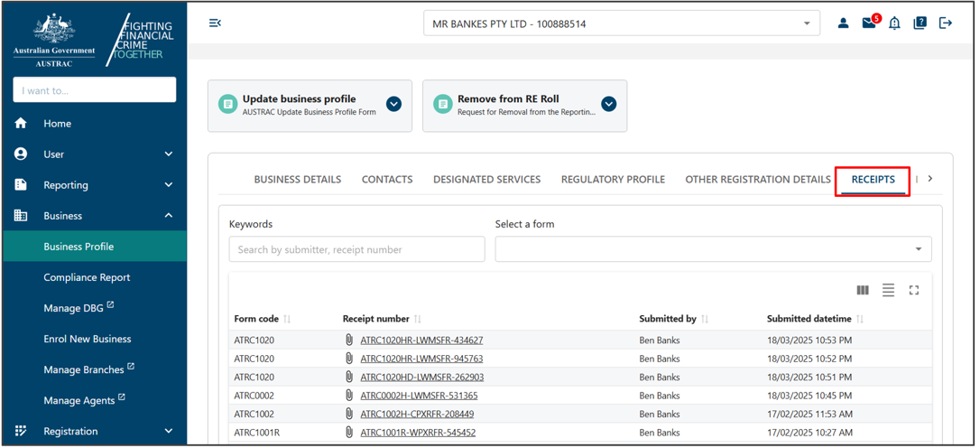This screenshot has width=980, height=448.
Task: Open Manage Agents external link
Action: tap(85, 400)
